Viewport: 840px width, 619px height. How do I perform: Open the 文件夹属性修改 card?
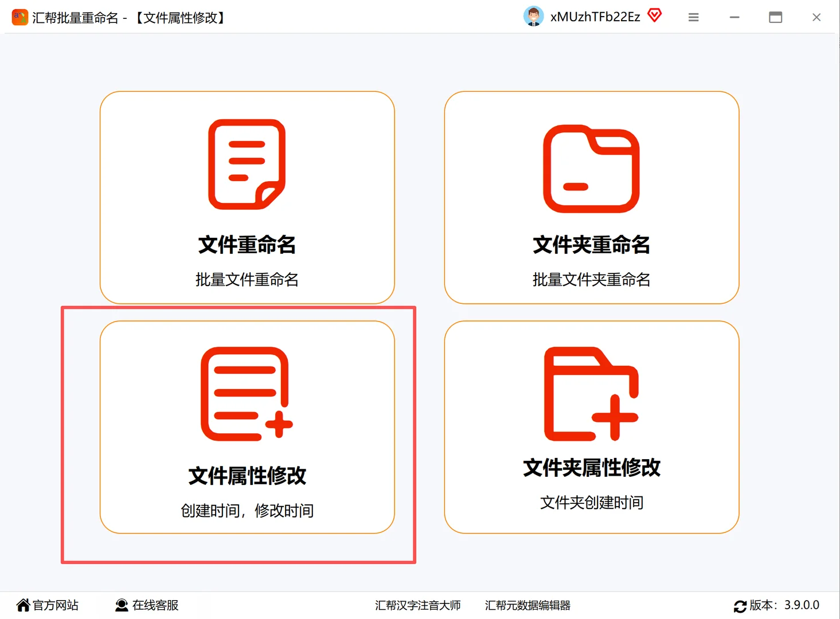592,427
